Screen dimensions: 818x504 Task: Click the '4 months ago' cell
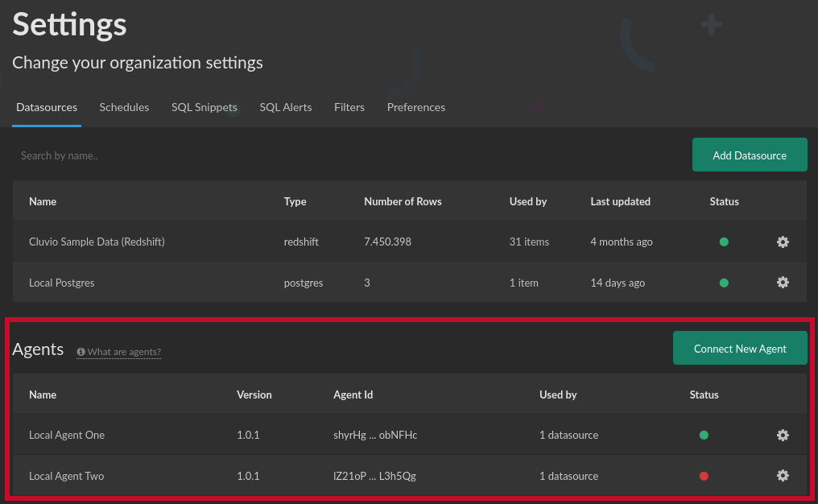coord(622,242)
